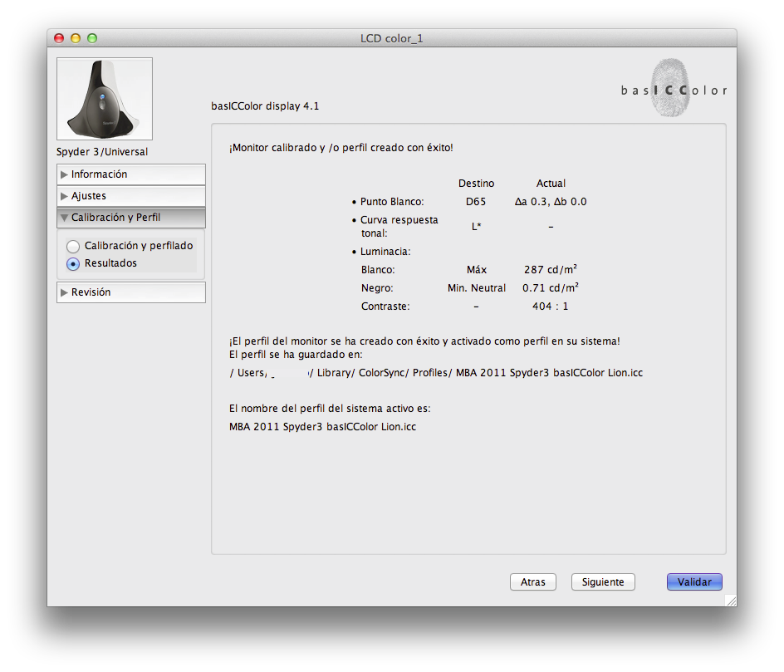
Task: Click the 'basICColor display 4.1' heading
Action: (x=265, y=106)
